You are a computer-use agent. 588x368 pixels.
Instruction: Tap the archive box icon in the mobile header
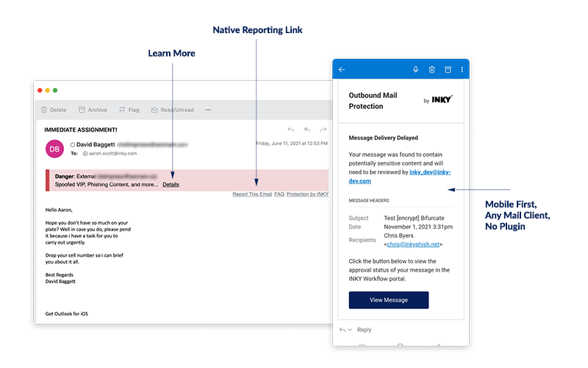(448, 69)
